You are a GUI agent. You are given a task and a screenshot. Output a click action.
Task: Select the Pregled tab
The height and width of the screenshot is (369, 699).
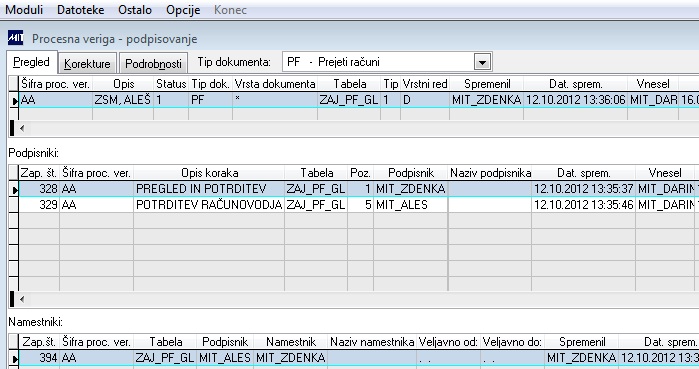[x=31, y=62]
